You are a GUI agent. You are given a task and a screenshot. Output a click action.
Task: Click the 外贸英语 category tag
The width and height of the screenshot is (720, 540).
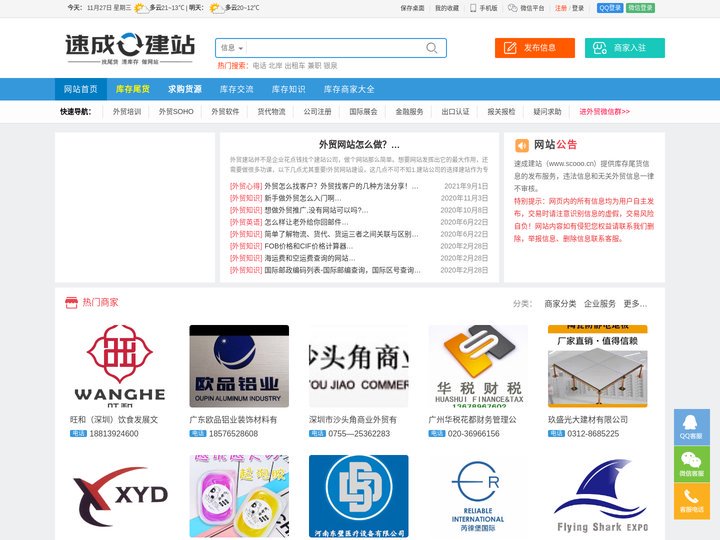pyautogui.click(x=246, y=222)
